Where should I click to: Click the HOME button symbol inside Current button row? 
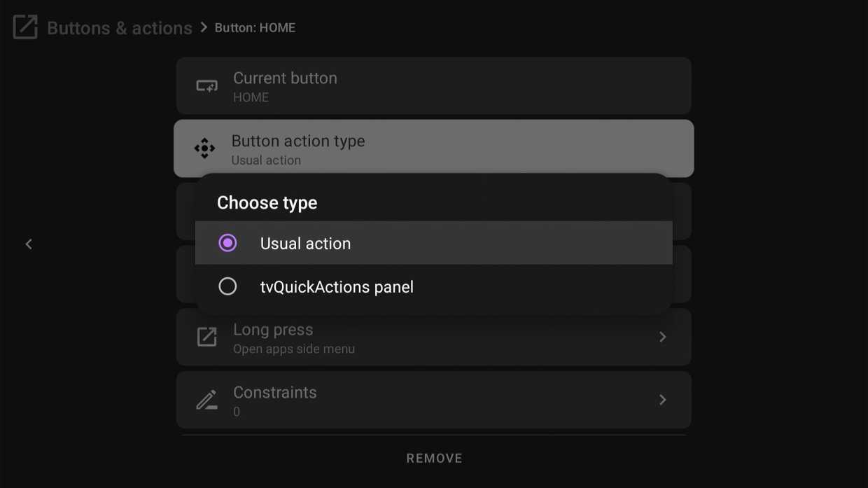click(x=251, y=97)
